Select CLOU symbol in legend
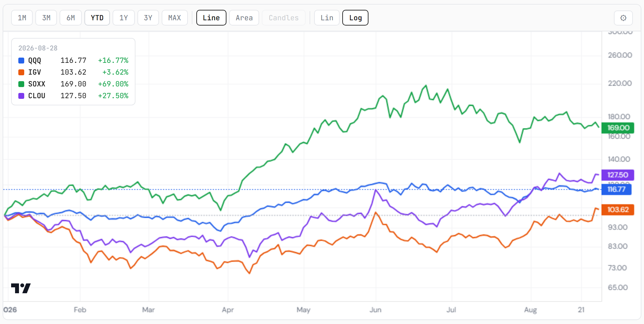 point(37,96)
